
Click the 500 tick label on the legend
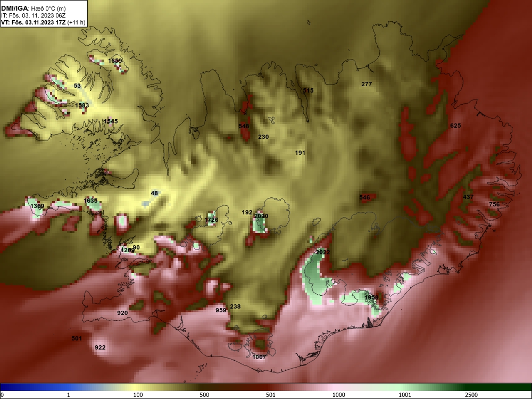204,395
